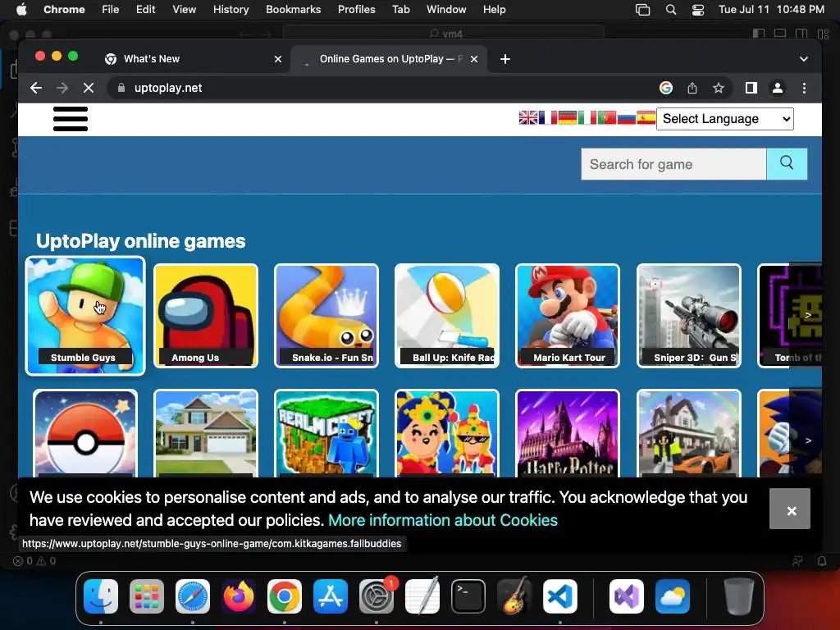This screenshot has width=840, height=630.
Task: Open the Stumble Guys game
Action: click(85, 316)
